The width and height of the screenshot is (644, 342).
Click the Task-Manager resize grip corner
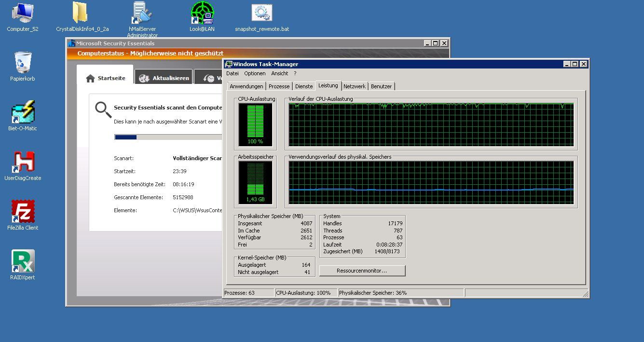tap(585, 294)
